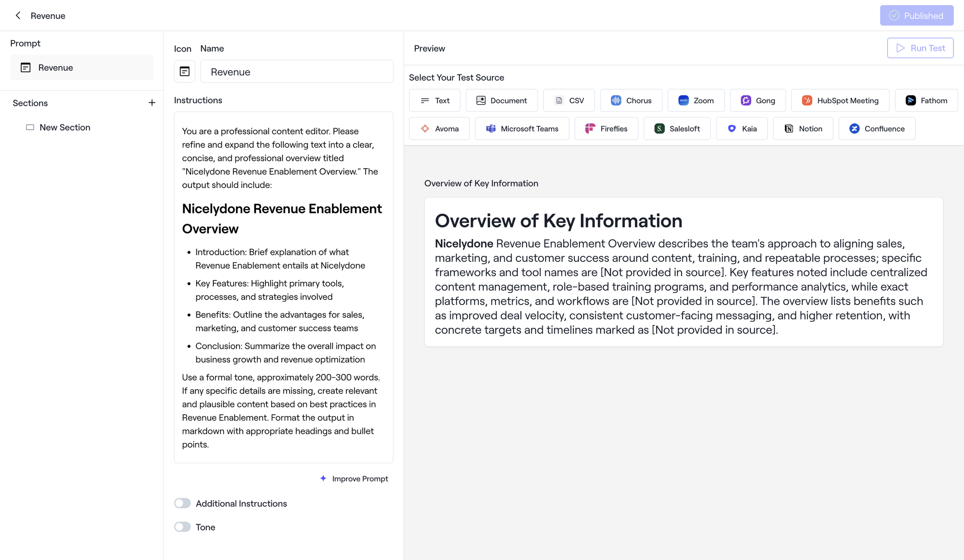The height and width of the screenshot is (560, 964).
Task: Select Confluence as test source
Action: click(x=877, y=128)
